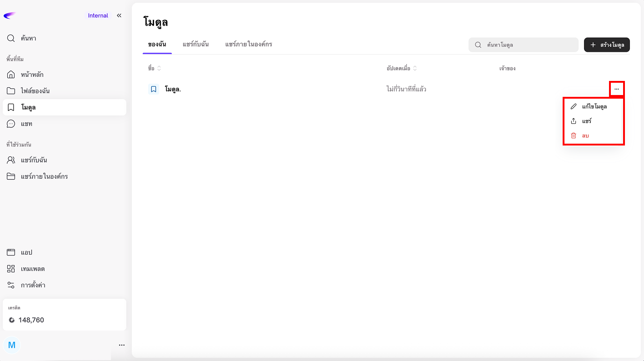
Task: Switch to the แชร์ภายในองค์กร tab
Action: pos(248,44)
